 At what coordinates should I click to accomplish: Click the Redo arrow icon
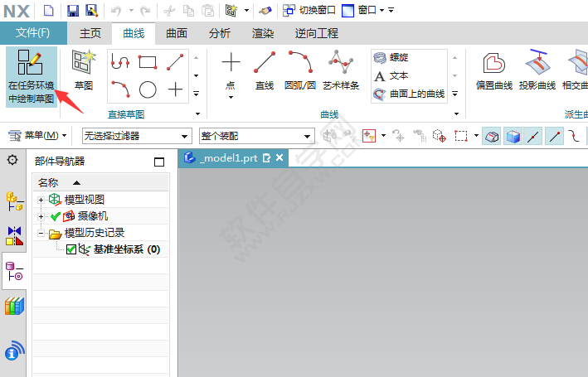point(145,11)
